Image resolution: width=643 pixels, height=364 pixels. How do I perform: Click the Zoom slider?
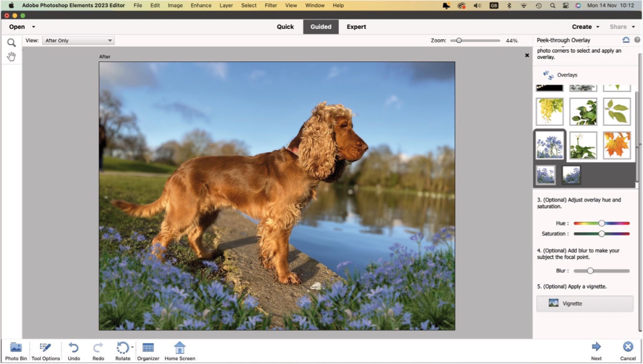click(x=475, y=41)
